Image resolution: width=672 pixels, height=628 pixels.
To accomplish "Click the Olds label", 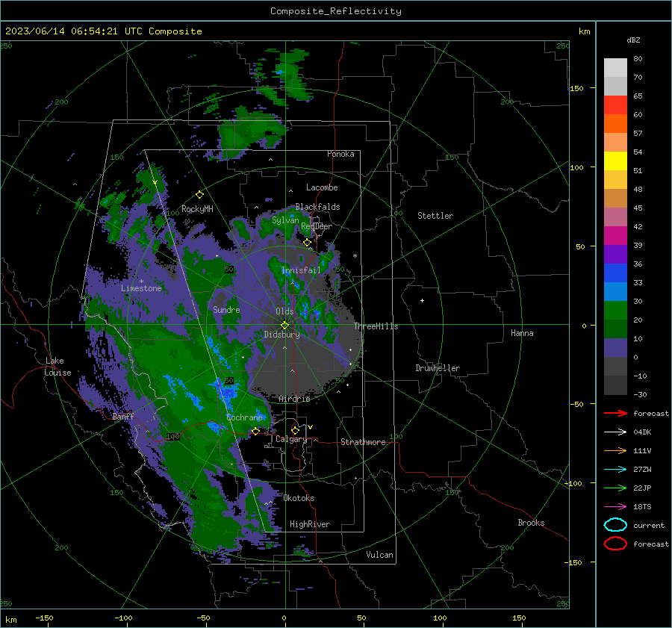I will click(284, 311).
